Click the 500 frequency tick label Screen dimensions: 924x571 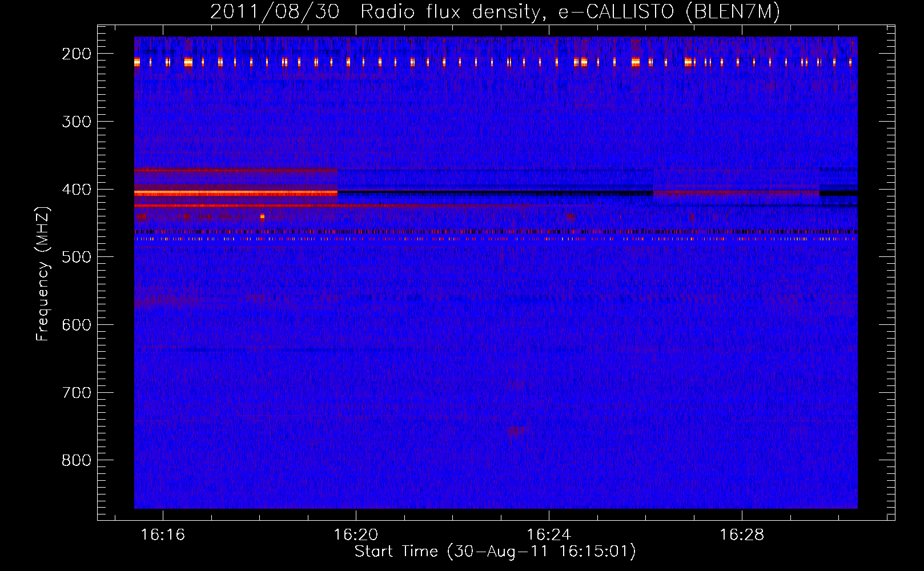[76, 257]
